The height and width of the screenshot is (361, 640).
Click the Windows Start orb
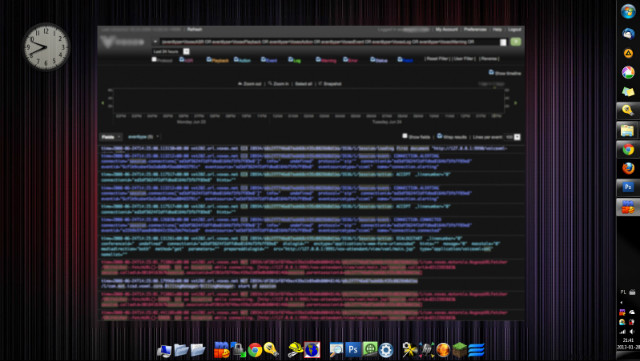pos(628,11)
